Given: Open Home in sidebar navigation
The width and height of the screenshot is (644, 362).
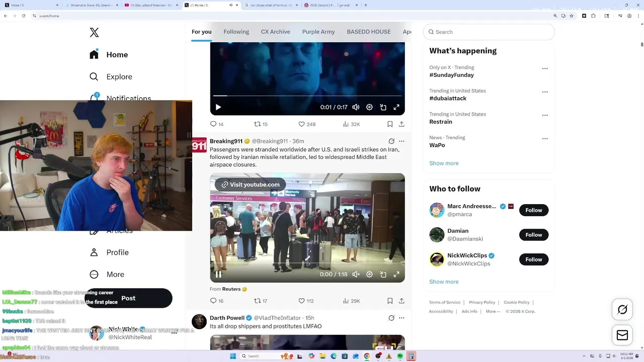Looking at the screenshot, I should [109, 55].
